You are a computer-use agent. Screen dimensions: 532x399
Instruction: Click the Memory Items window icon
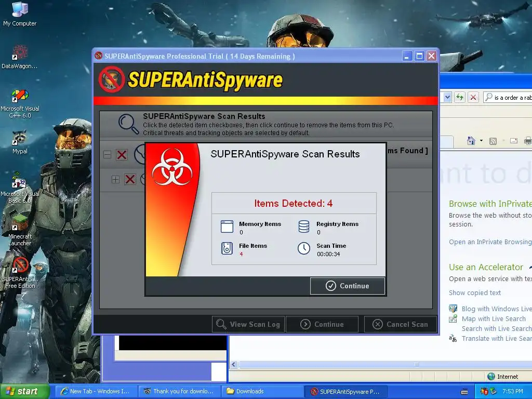(x=227, y=227)
